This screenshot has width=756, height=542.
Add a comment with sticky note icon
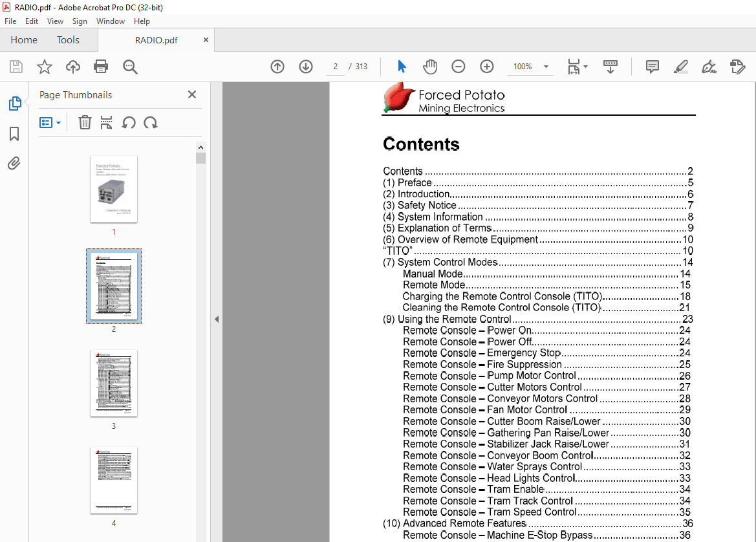[x=652, y=67]
